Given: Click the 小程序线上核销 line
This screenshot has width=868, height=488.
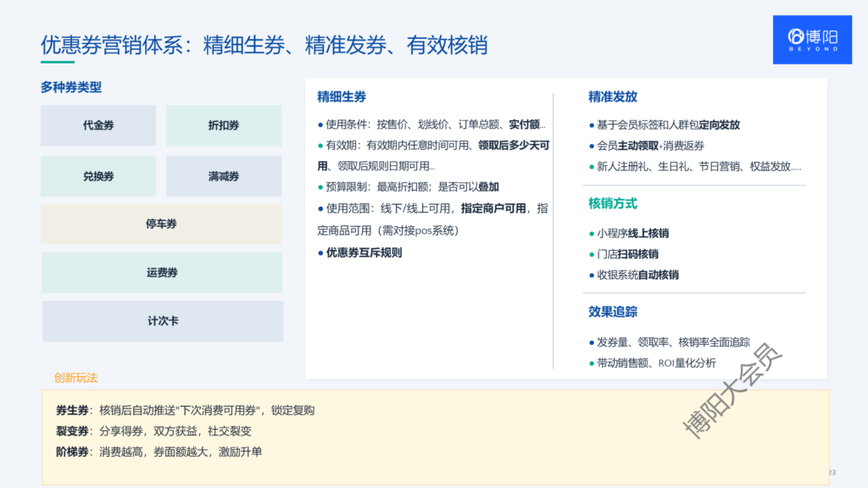Looking at the screenshot, I should click(x=629, y=234).
